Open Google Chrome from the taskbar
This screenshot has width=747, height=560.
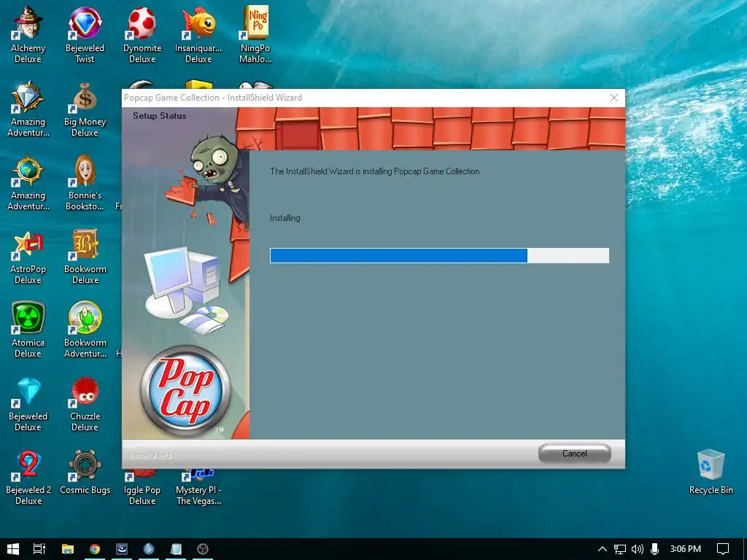(95, 549)
